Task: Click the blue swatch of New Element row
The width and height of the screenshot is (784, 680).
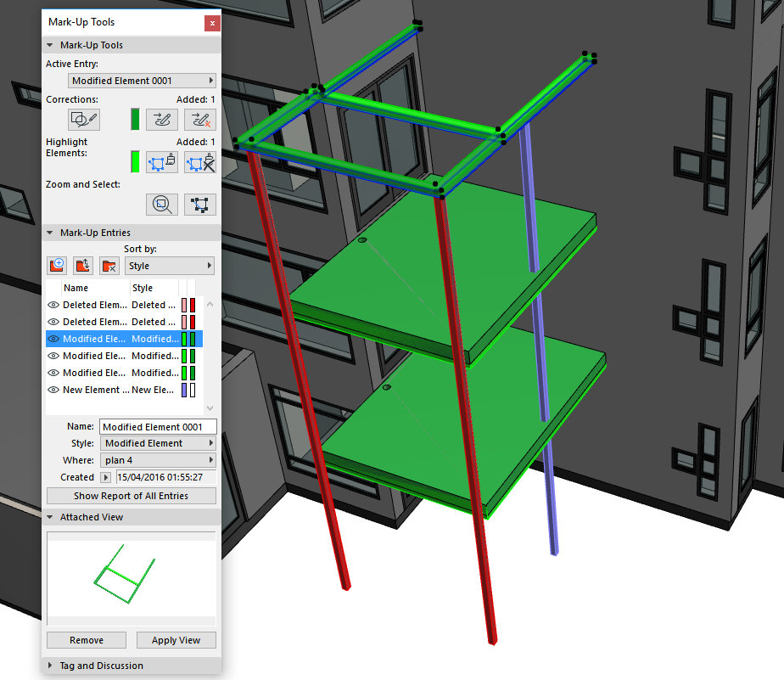Action: pos(184,390)
